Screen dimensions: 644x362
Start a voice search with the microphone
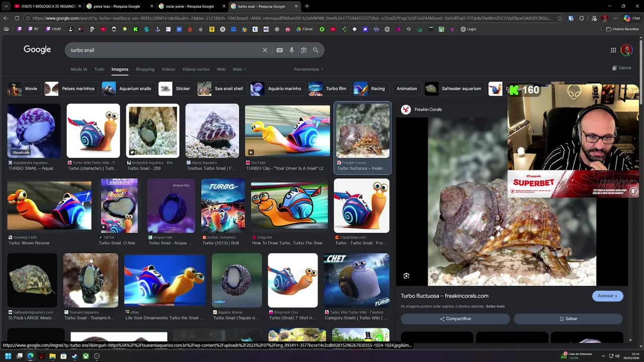coord(291,50)
